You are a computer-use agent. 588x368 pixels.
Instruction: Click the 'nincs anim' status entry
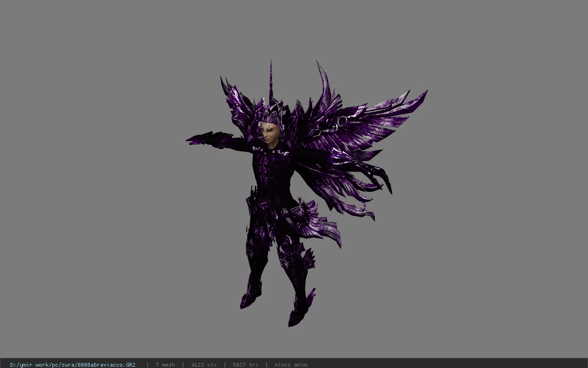[291, 365]
